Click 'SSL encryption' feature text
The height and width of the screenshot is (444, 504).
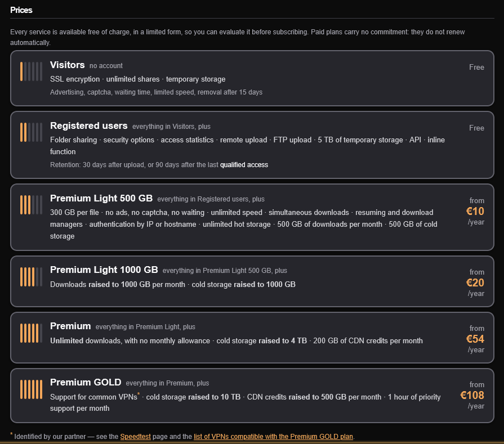coord(75,79)
